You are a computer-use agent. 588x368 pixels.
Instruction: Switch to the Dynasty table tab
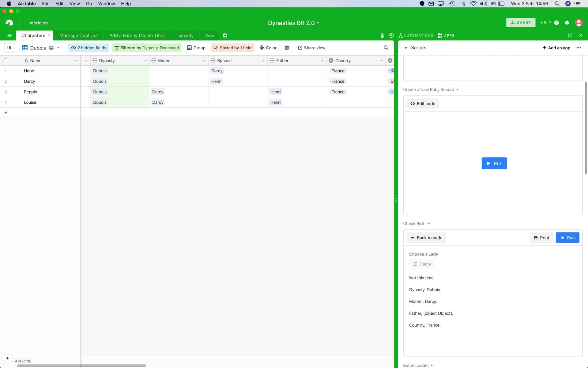(185, 36)
